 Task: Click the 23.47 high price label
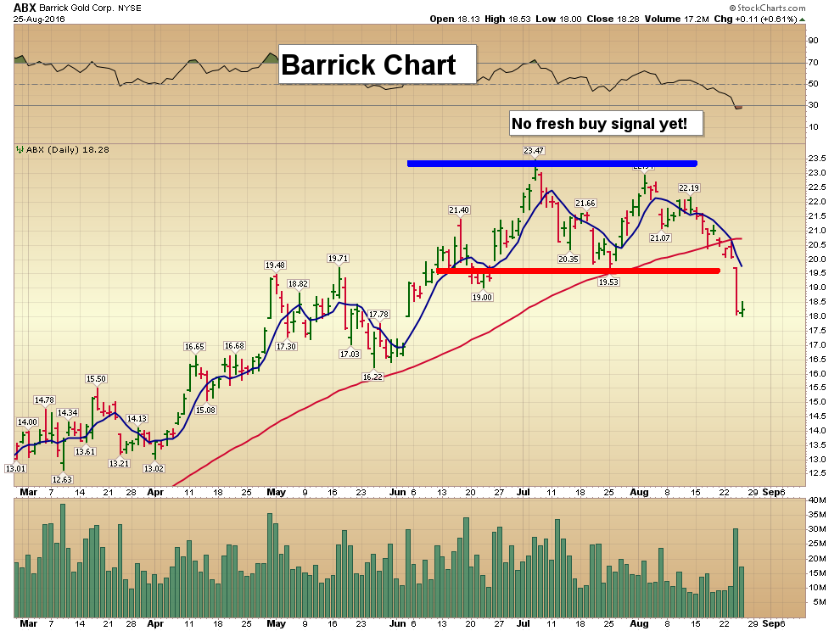click(x=534, y=150)
